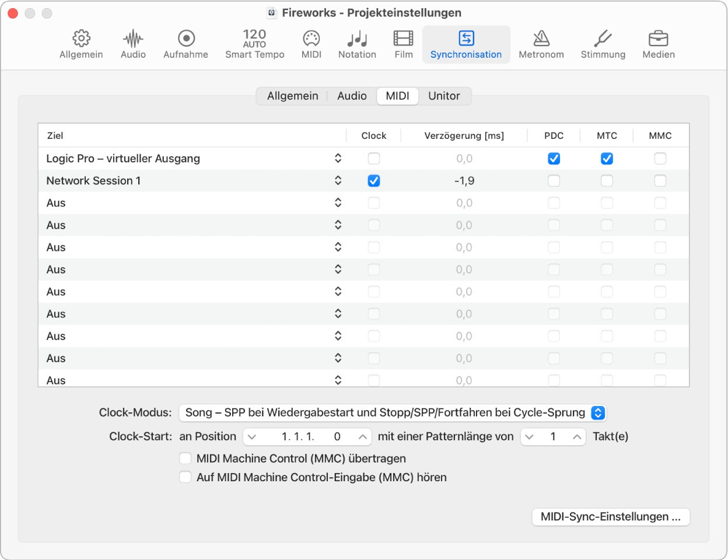Click the MIDI-Sync-Einstellungen button

click(610, 517)
